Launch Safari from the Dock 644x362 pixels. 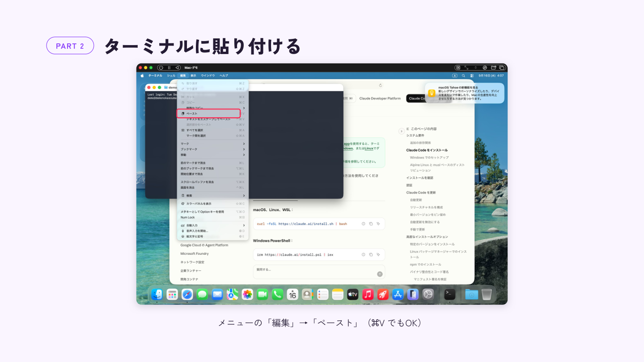(x=187, y=294)
